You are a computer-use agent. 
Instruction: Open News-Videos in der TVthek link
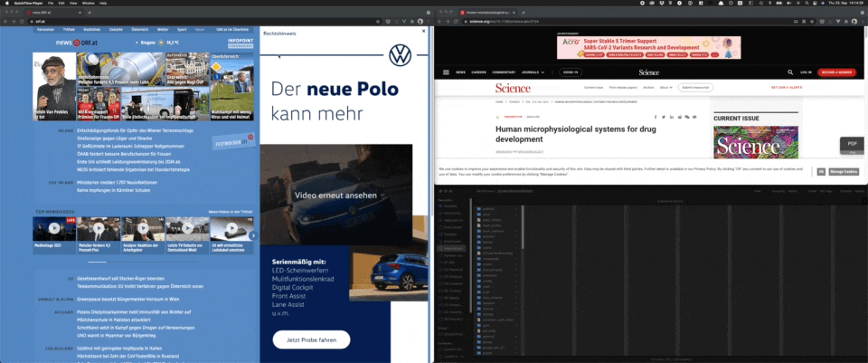click(231, 212)
